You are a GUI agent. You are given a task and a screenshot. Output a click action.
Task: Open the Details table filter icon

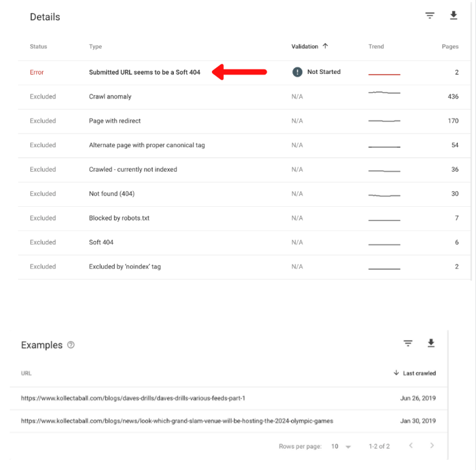[429, 16]
